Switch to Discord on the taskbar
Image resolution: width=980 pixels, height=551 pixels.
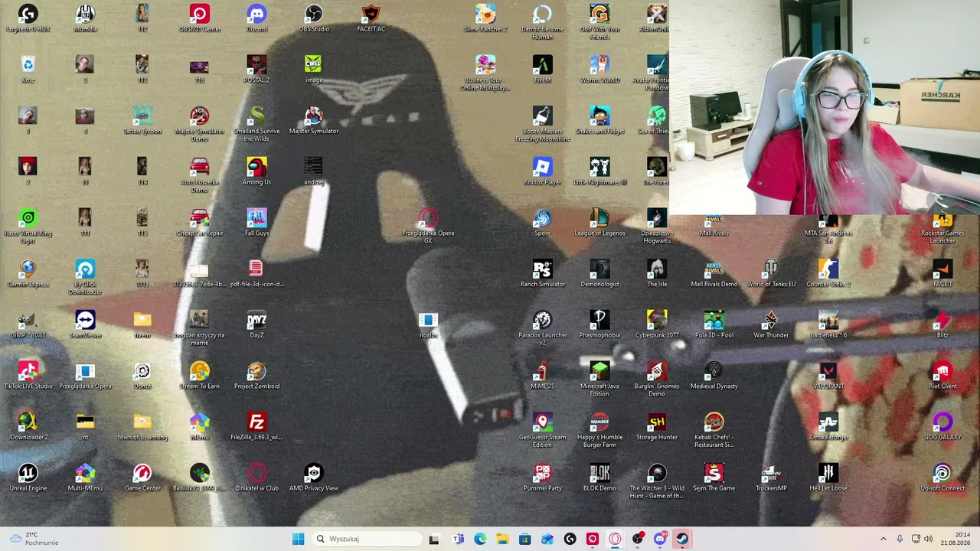pyautogui.click(x=660, y=539)
